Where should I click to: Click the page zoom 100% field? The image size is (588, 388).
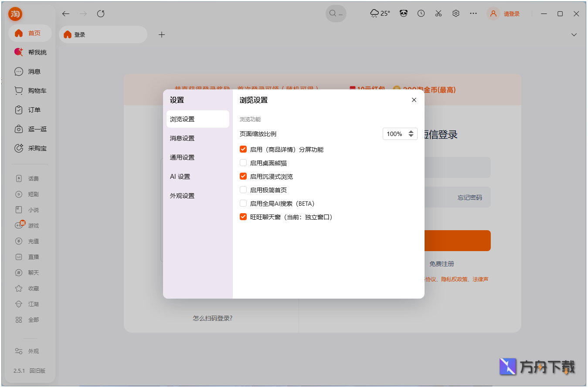400,134
